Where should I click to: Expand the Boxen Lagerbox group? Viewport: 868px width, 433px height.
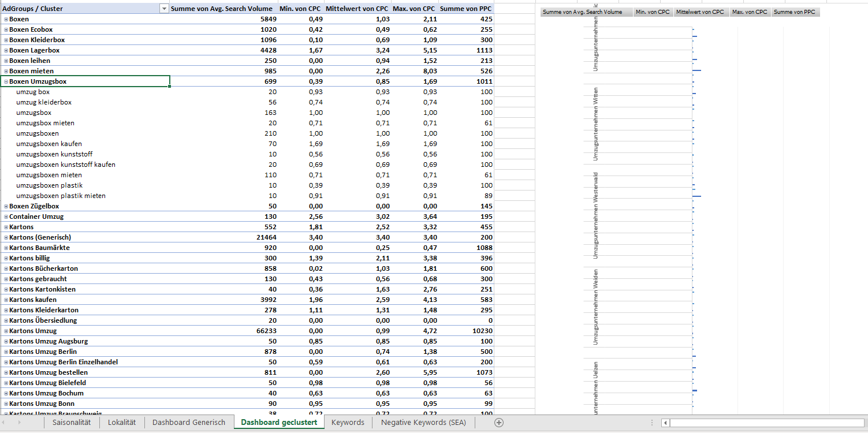(x=6, y=51)
